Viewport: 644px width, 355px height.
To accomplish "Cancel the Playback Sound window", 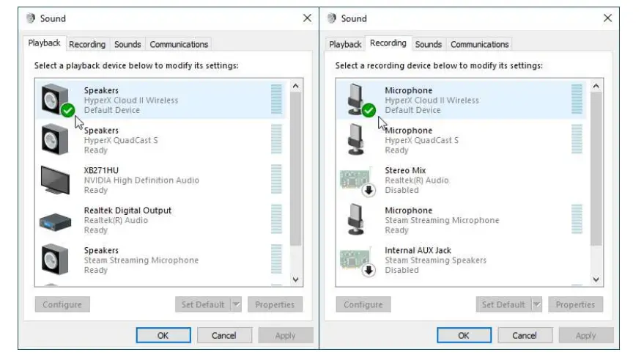I will click(x=224, y=335).
